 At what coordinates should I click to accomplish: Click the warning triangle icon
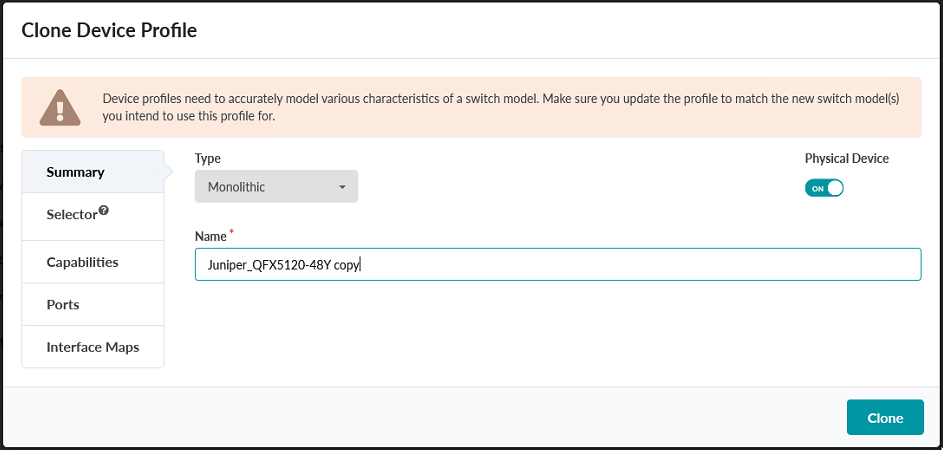coord(59,107)
